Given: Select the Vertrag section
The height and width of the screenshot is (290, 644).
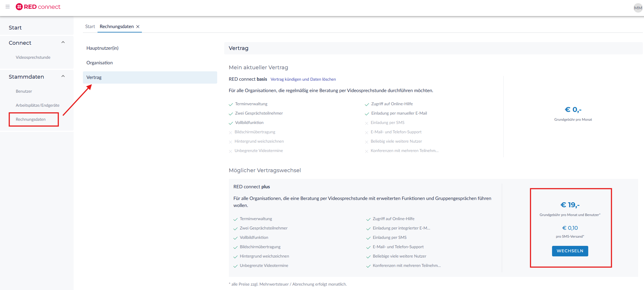Looking at the screenshot, I should [x=94, y=77].
